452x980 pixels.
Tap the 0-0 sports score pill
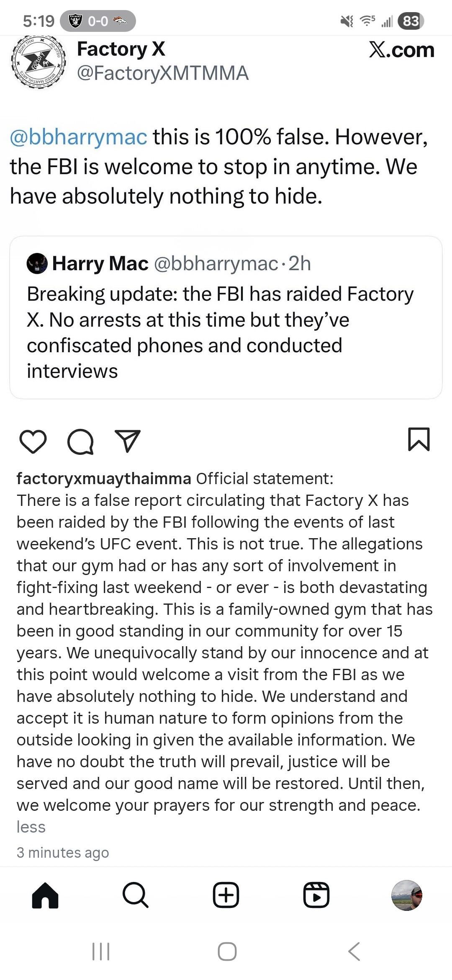point(98,21)
